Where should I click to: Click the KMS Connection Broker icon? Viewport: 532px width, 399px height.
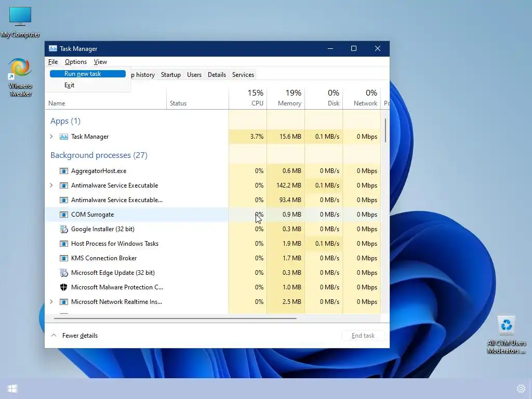pyautogui.click(x=63, y=258)
